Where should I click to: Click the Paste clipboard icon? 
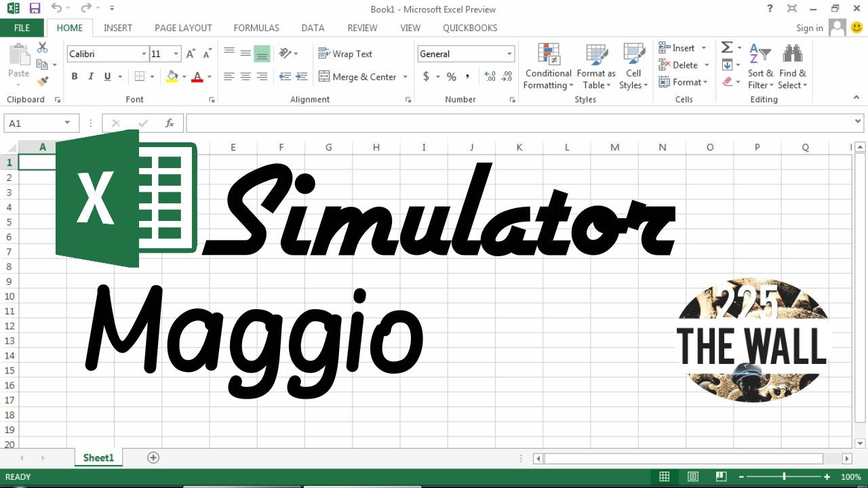(19, 54)
